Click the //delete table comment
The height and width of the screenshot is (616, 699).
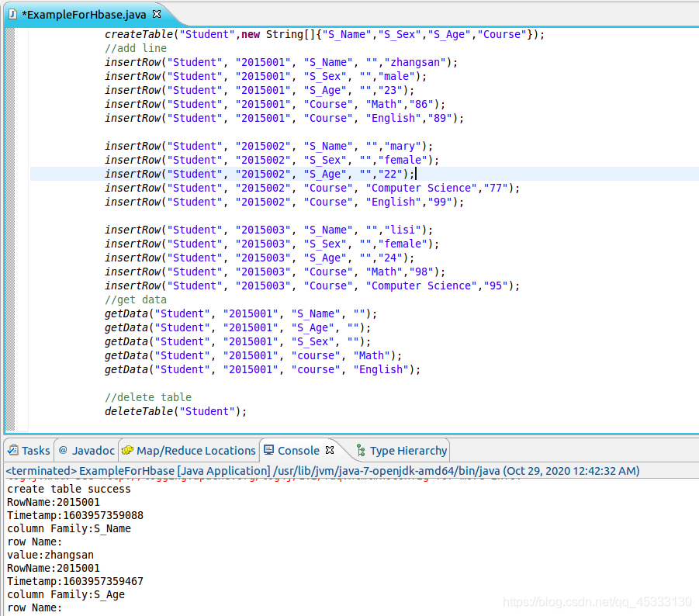point(148,397)
